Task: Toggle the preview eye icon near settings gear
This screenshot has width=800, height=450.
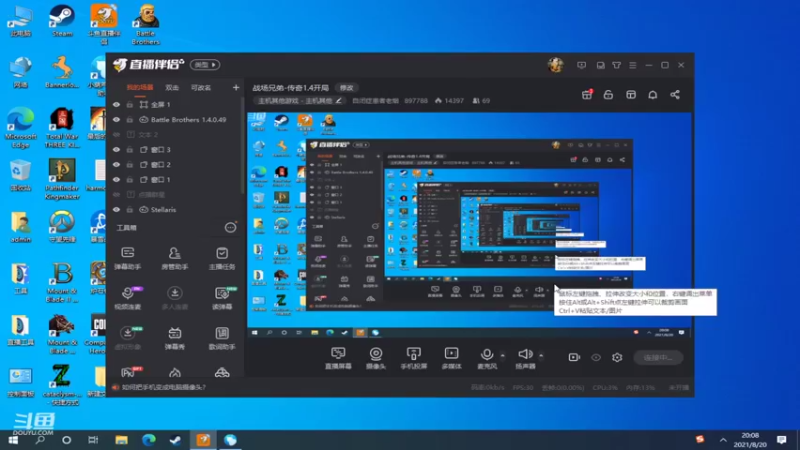Action: pyautogui.click(x=596, y=357)
